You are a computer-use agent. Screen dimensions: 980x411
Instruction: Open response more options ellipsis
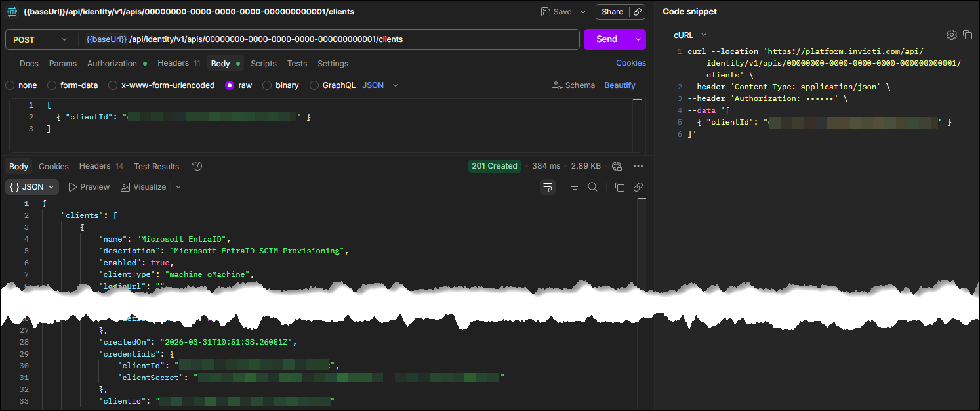638,166
